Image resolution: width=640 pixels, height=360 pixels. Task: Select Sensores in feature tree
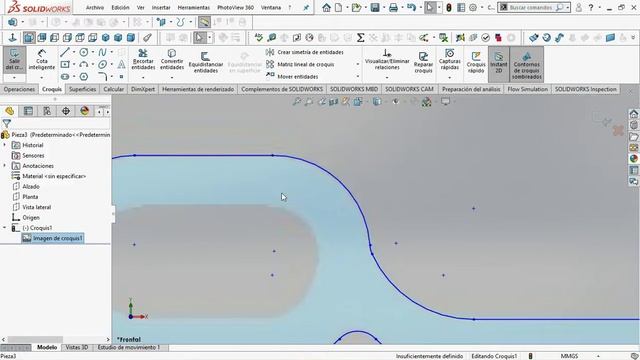(33, 156)
